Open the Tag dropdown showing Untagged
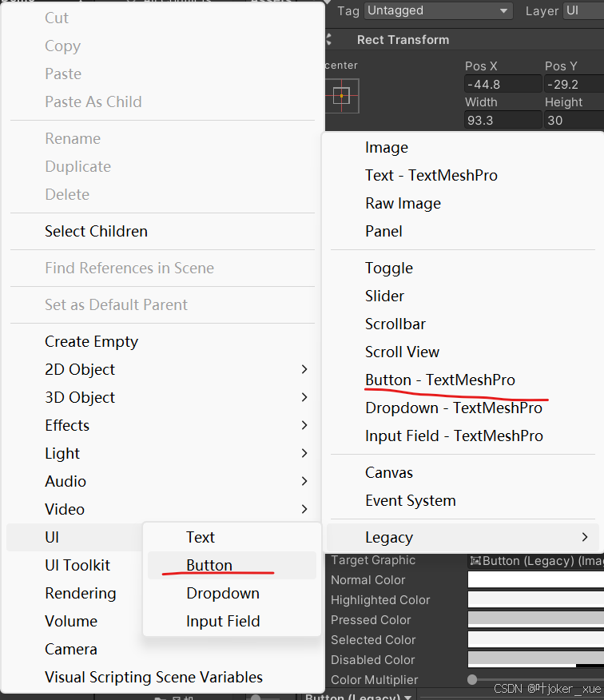The image size is (604, 700). pos(438,11)
